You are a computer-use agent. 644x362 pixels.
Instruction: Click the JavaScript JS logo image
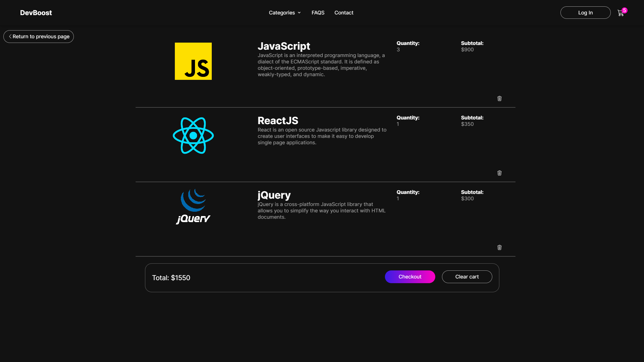point(193,61)
